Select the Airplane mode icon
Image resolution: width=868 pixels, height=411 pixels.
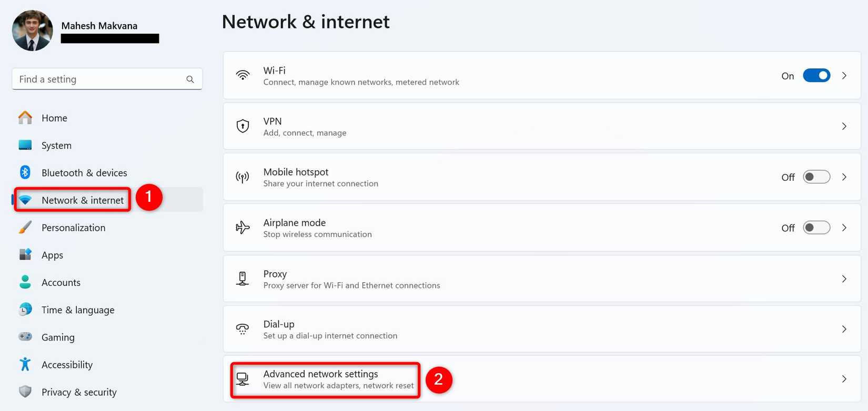coord(243,228)
